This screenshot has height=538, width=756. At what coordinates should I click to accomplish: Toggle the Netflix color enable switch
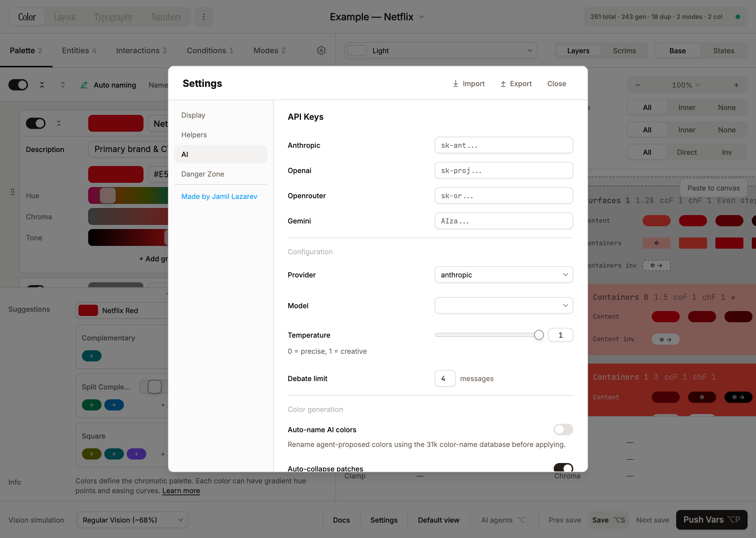(x=36, y=123)
